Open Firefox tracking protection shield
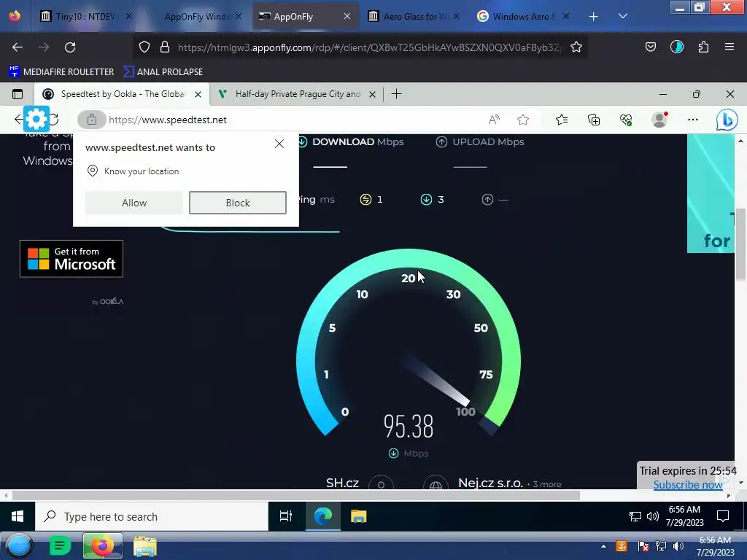747x560 pixels. click(x=144, y=47)
